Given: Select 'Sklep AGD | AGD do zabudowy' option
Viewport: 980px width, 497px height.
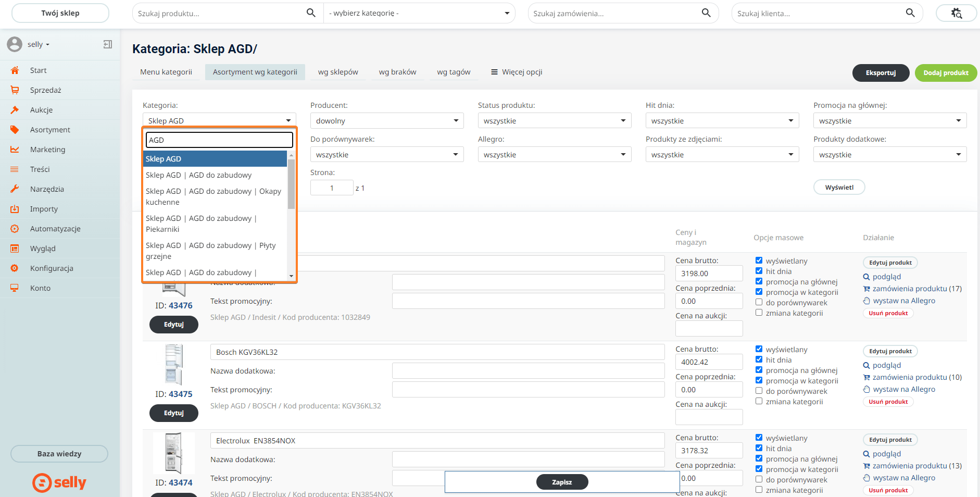Looking at the screenshot, I should point(198,175).
